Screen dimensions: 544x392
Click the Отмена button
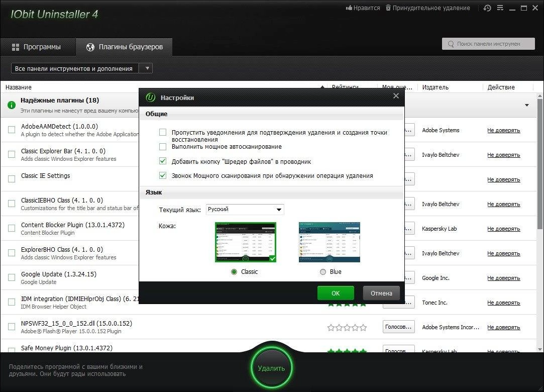[x=381, y=293]
